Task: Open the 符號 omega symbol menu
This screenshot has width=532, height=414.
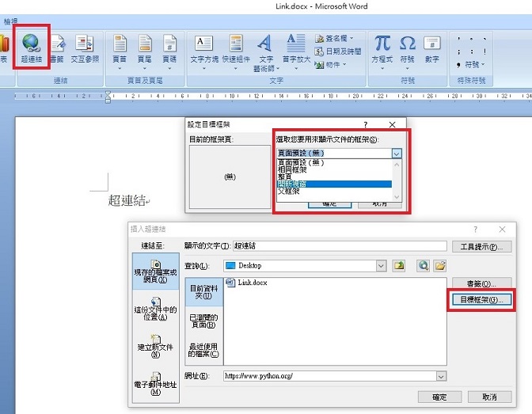Action: pyautogui.click(x=407, y=47)
